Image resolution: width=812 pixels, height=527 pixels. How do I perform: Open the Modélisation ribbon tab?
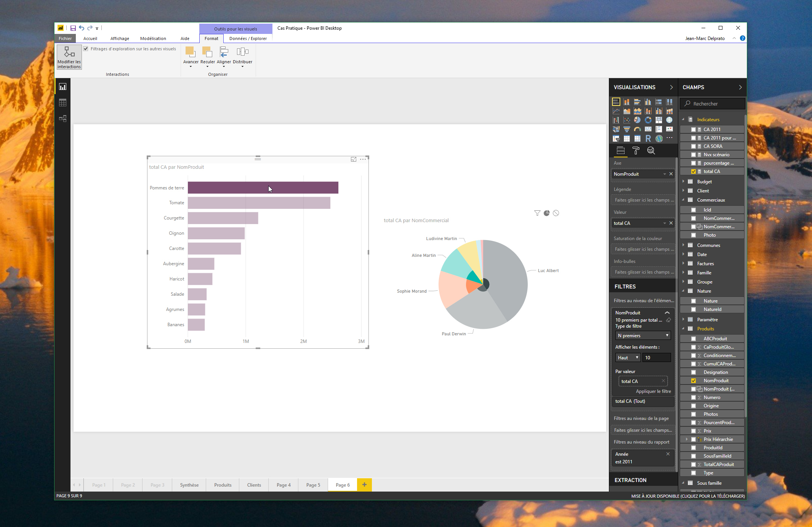tap(153, 38)
